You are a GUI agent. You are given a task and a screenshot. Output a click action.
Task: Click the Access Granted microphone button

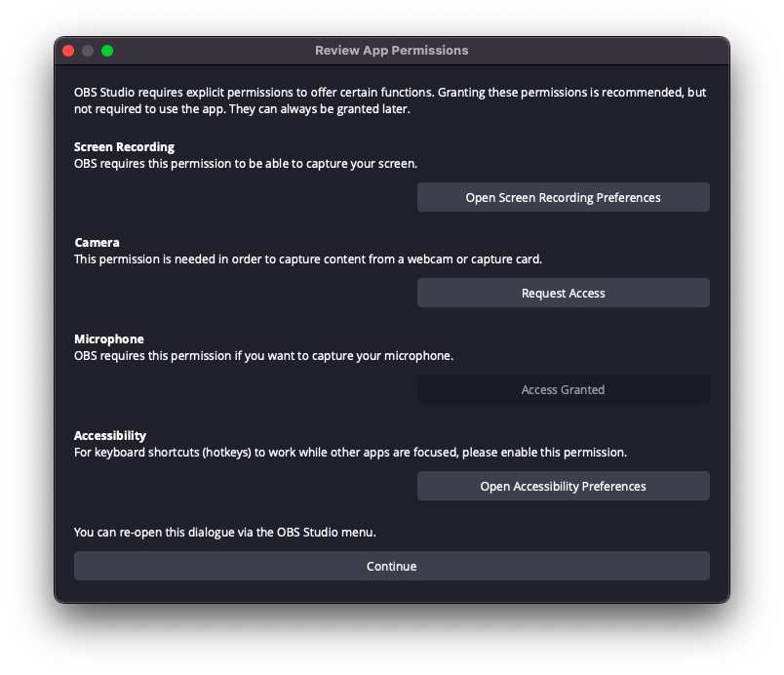tap(563, 389)
